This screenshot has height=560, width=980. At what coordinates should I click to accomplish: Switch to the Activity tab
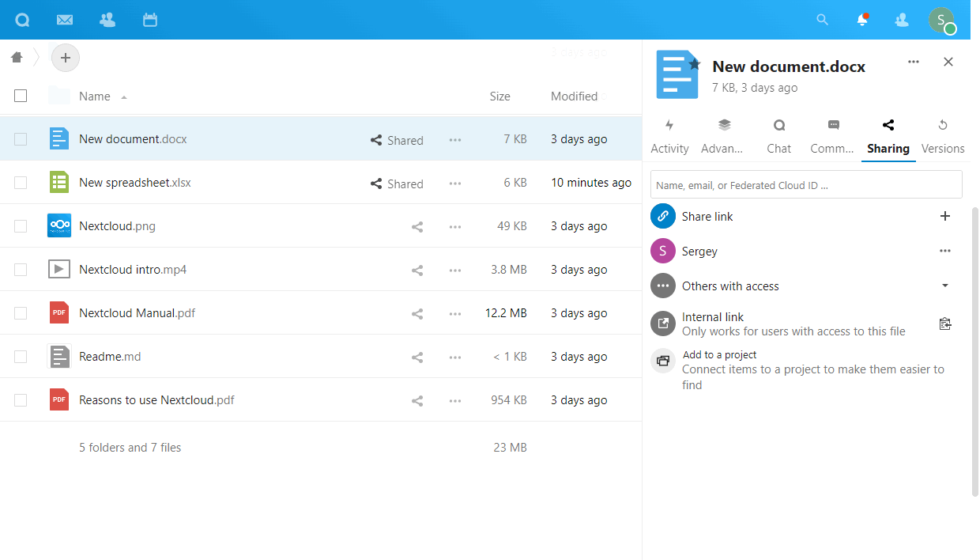(669, 137)
